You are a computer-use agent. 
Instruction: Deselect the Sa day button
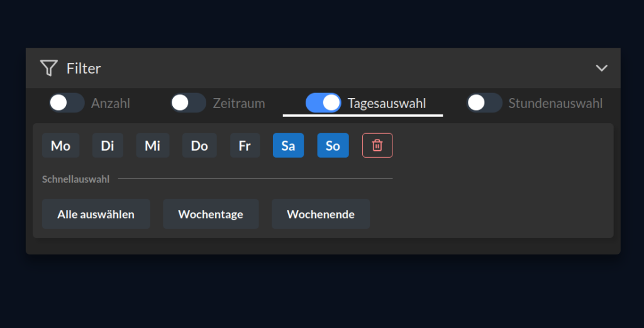[x=288, y=146]
